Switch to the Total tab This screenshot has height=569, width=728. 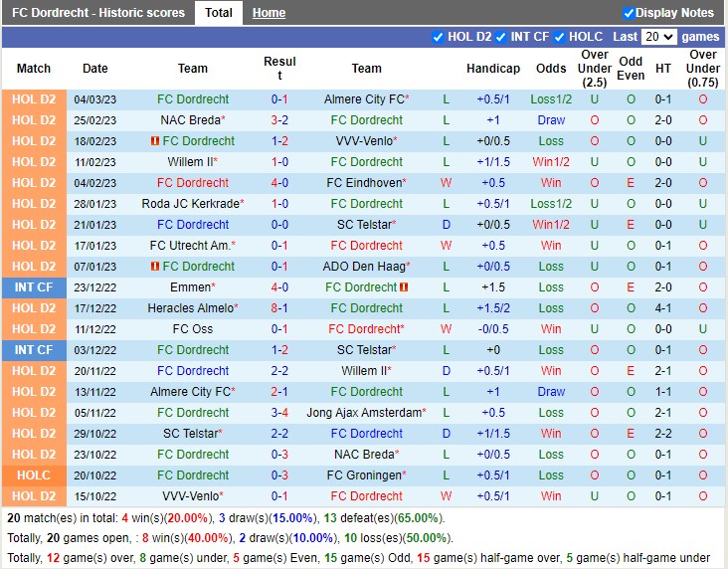[219, 13]
